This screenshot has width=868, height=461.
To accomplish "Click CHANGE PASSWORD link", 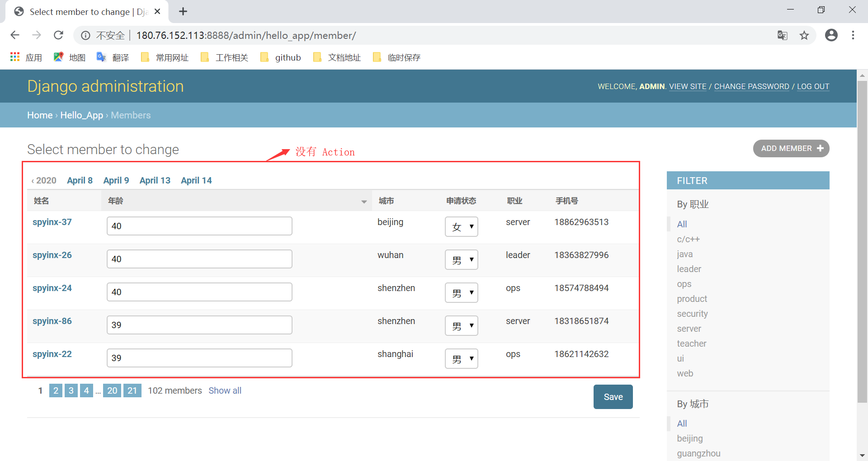I will coord(751,86).
